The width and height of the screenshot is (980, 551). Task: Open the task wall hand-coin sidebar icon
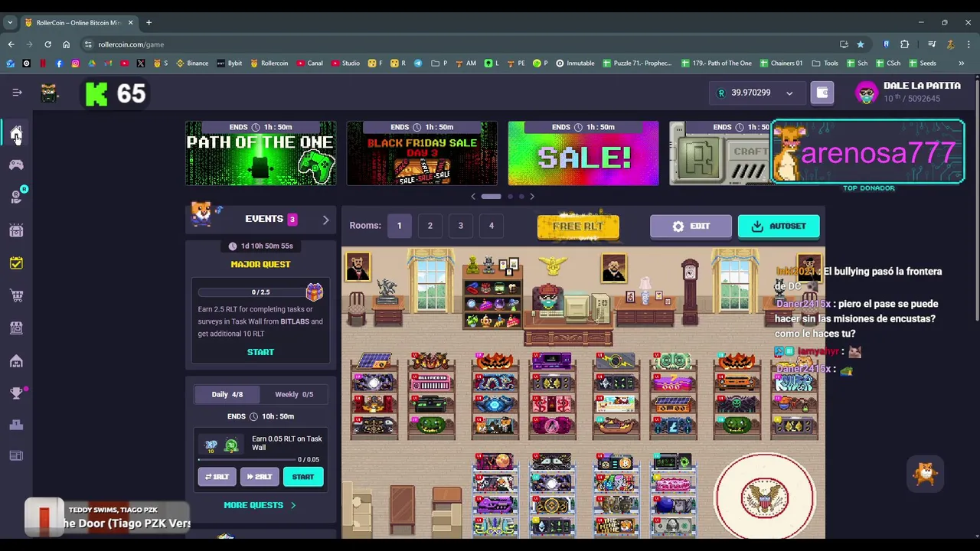point(16,197)
